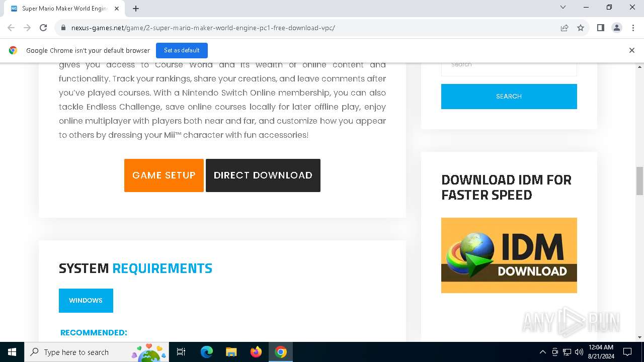Launch Firefox from taskbar
Image resolution: width=644 pixels, height=362 pixels.
256,352
